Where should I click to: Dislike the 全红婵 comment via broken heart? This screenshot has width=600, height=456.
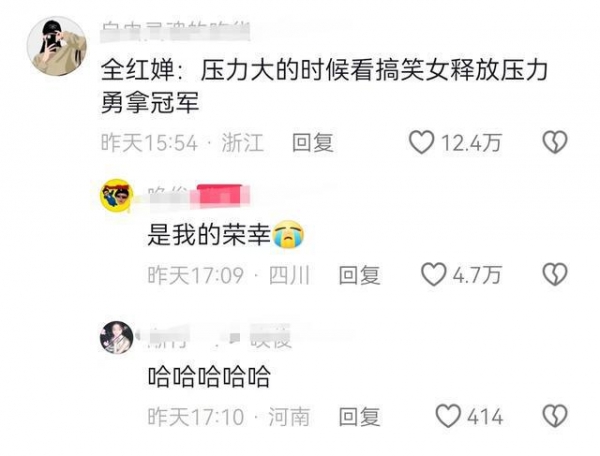coord(555,142)
